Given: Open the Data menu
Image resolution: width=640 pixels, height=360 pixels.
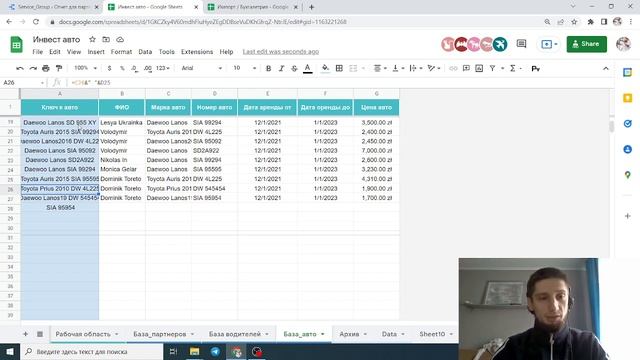Looking at the screenshot, I should (145, 52).
